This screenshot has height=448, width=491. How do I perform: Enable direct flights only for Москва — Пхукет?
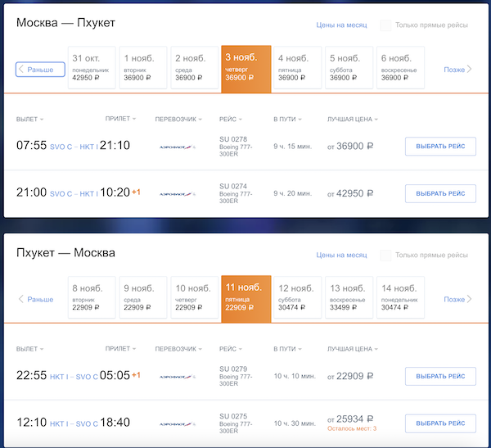(x=385, y=25)
